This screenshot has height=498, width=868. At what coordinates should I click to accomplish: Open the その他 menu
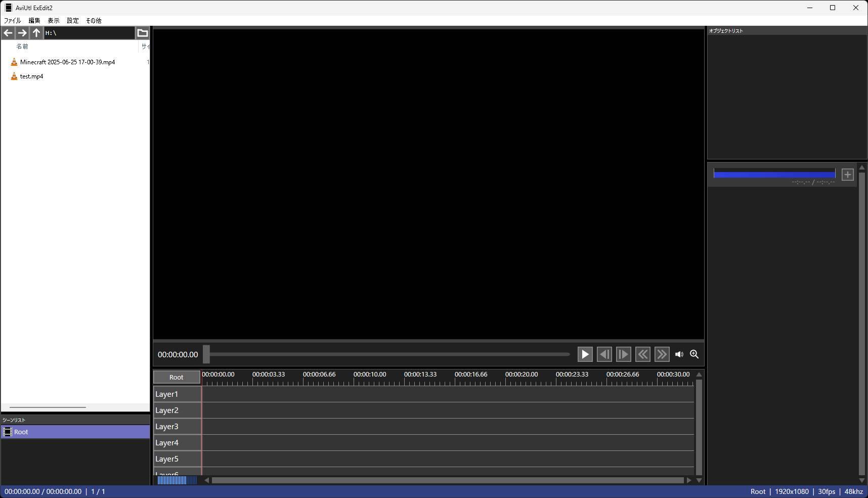tap(94, 21)
